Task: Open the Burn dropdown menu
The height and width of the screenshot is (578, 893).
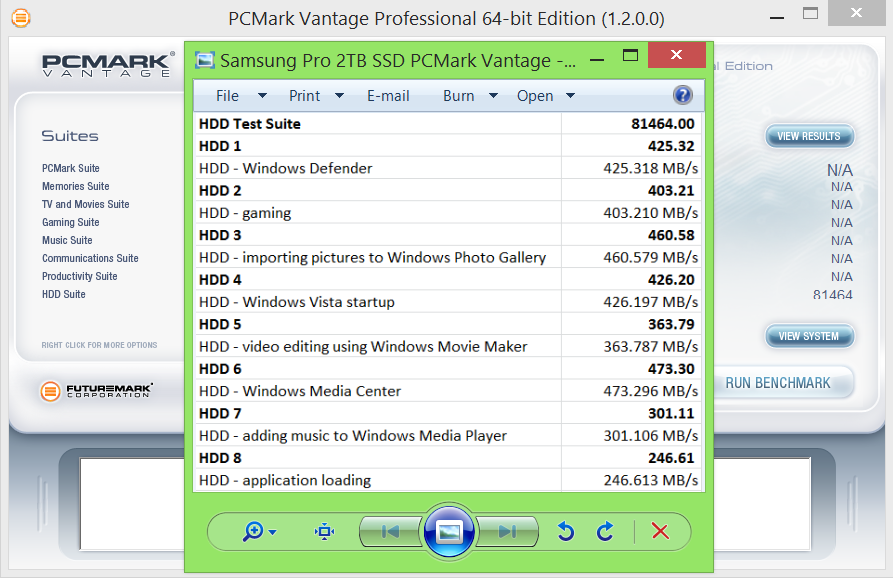Action: click(470, 96)
